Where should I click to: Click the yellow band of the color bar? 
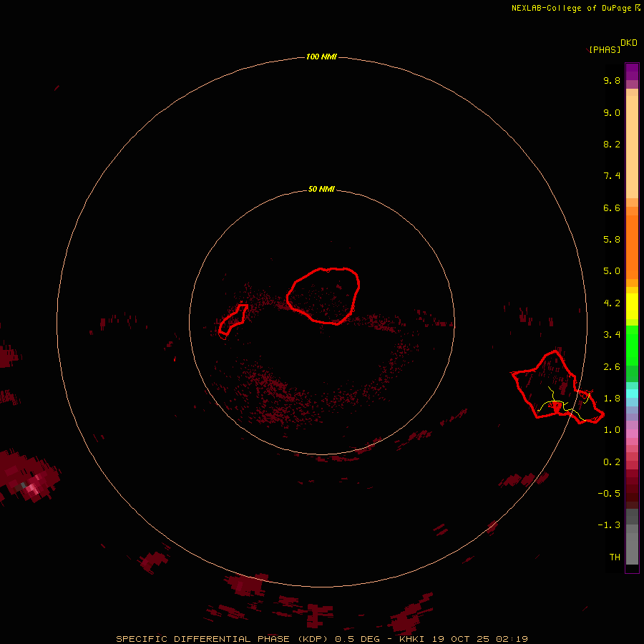[632, 306]
